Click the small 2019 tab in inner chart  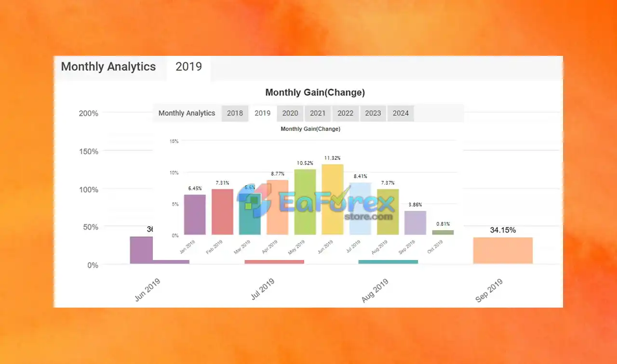263,113
